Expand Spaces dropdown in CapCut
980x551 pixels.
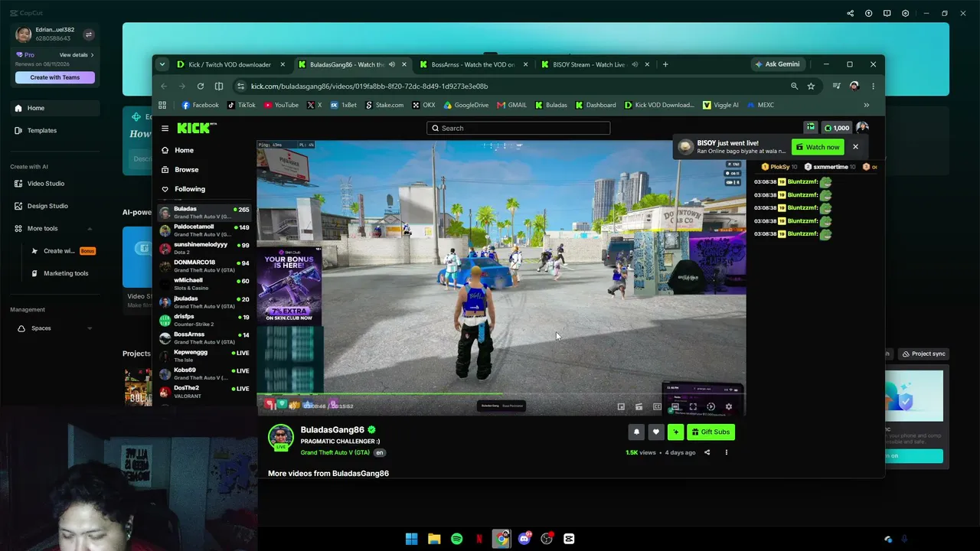[x=90, y=328]
